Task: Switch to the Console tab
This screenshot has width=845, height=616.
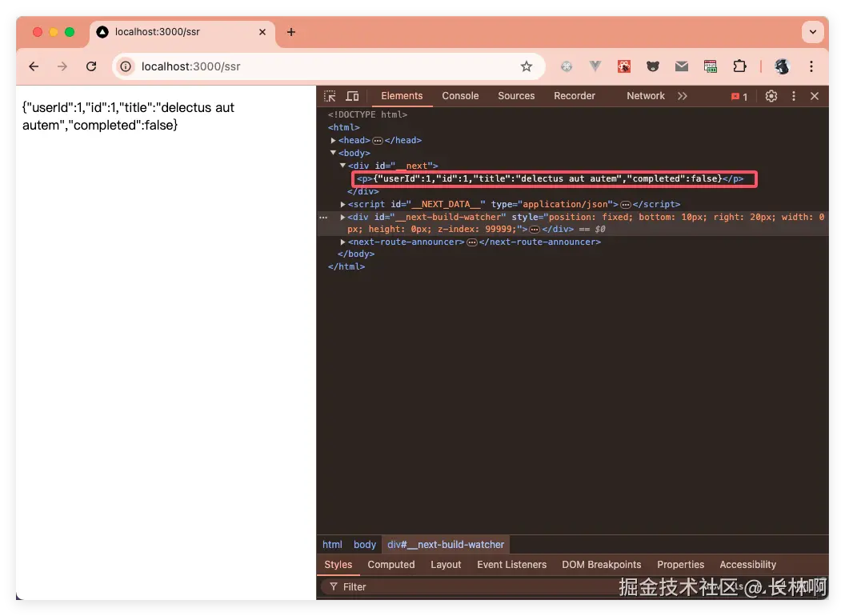Action: [460, 96]
